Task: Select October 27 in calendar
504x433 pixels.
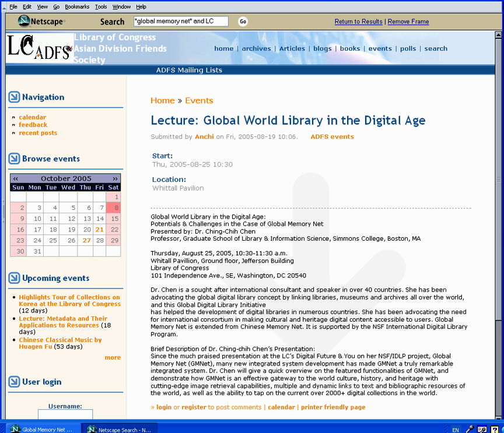Action: (x=86, y=240)
